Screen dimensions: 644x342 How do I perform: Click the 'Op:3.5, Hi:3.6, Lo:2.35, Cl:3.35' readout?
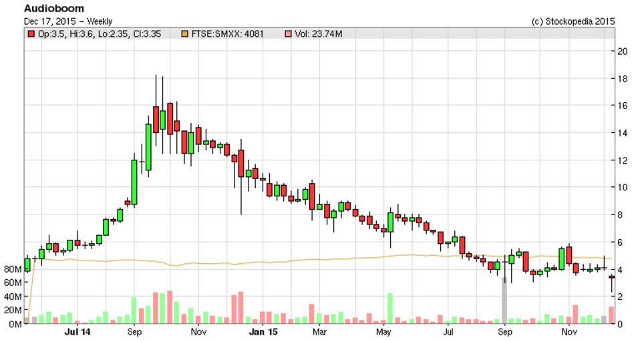pyautogui.click(x=100, y=34)
